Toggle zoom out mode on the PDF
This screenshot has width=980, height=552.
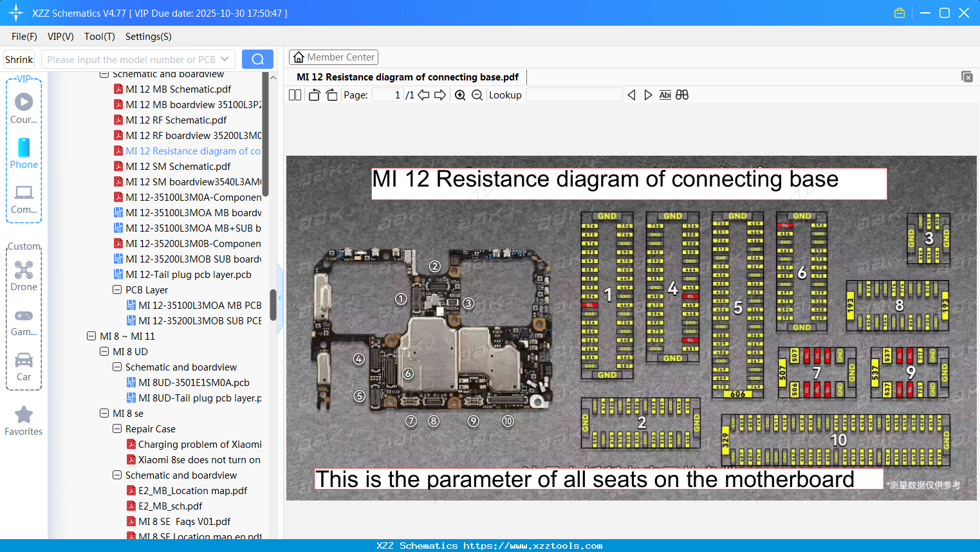click(x=477, y=95)
